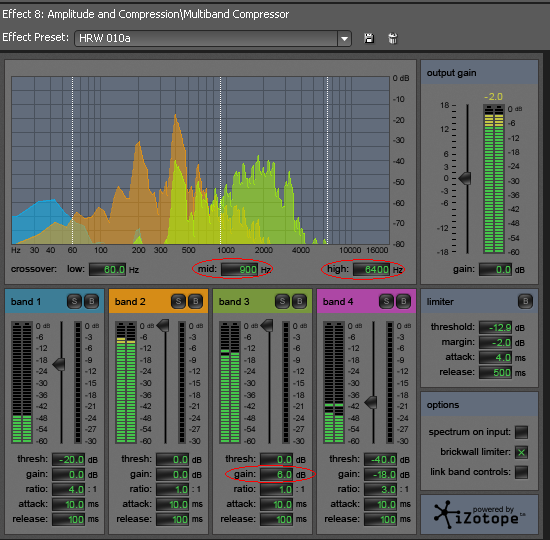Click the iZotope logo

(x=479, y=515)
